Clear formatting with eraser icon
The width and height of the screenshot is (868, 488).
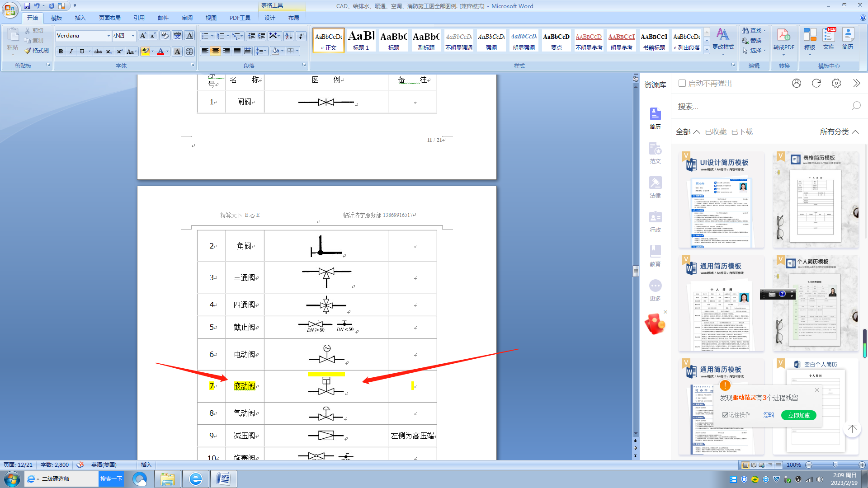[x=165, y=36]
